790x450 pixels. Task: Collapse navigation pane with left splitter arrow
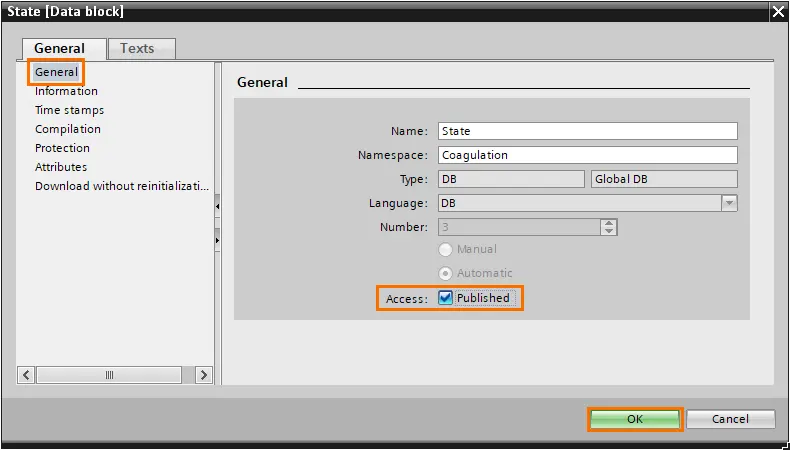217,207
